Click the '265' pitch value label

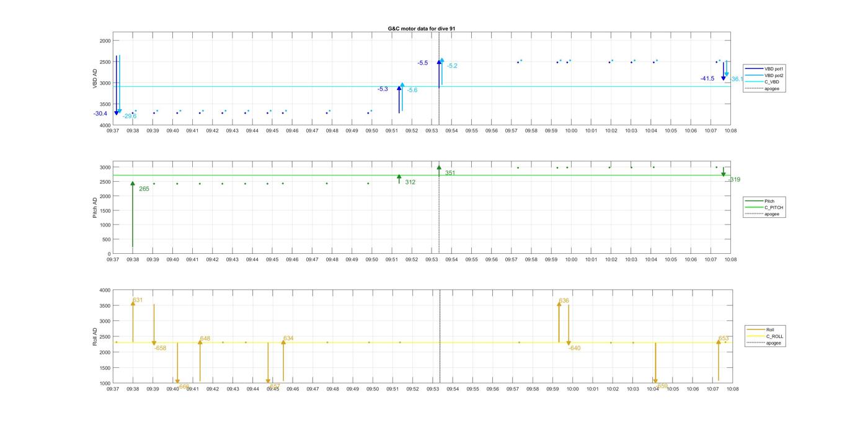click(x=144, y=189)
